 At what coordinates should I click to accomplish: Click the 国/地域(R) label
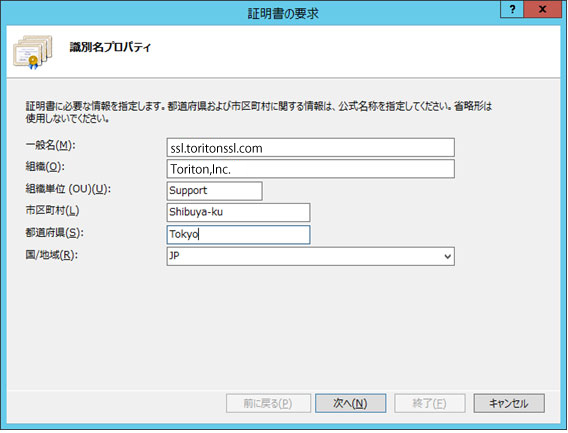(51, 255)
